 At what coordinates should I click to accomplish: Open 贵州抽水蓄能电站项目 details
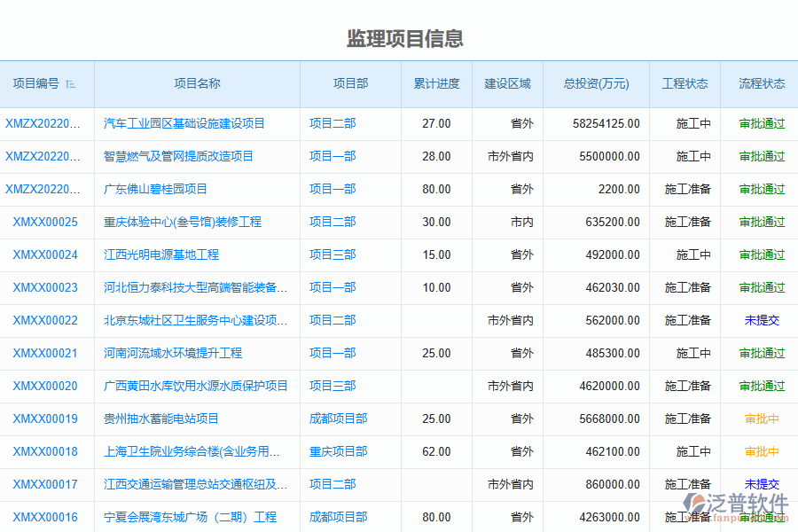tap(161, 419)
